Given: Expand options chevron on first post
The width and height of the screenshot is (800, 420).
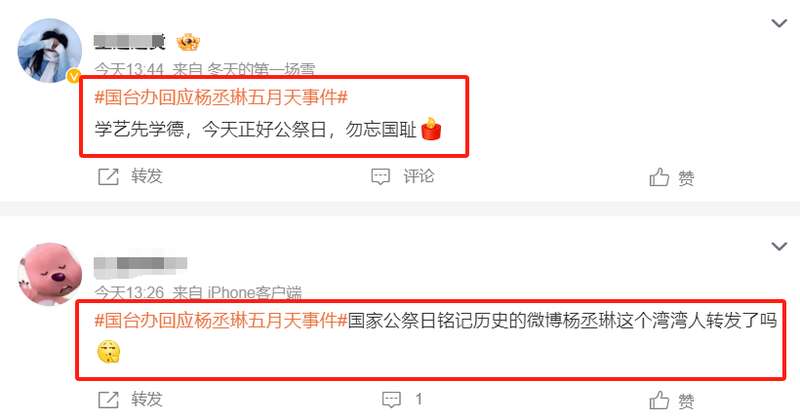Looking at the screenshot, I should coord(779,23).
